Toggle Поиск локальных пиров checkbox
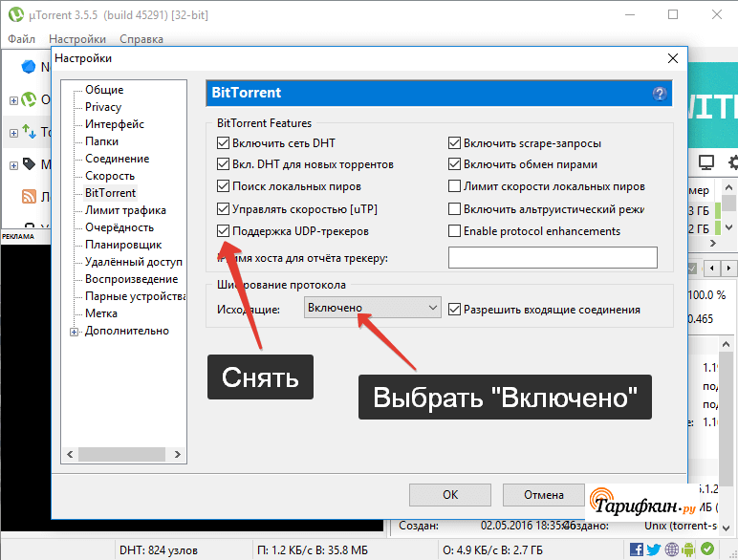Viewport: 738px width, 560px height. [223, 186]
